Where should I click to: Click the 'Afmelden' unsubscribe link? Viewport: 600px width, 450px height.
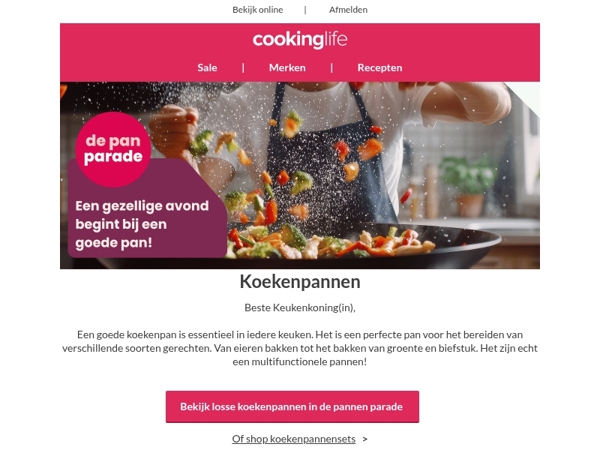click(x=348, y=10)
